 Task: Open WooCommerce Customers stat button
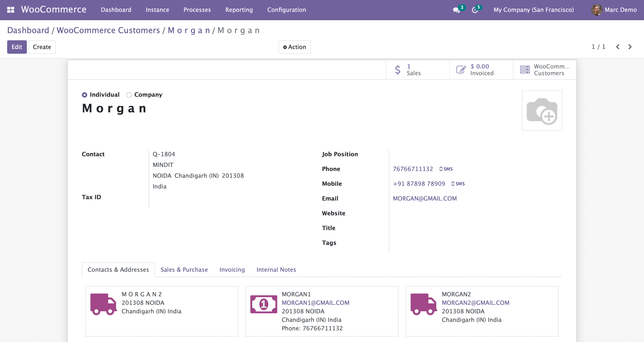point(545,70)
